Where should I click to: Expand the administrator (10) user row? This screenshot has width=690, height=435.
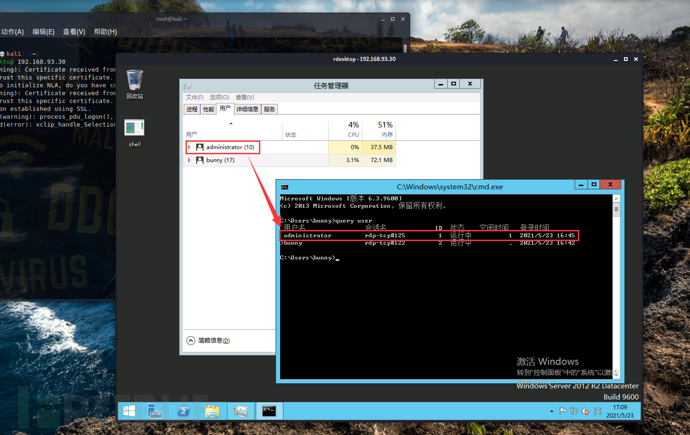click(189, 147)
